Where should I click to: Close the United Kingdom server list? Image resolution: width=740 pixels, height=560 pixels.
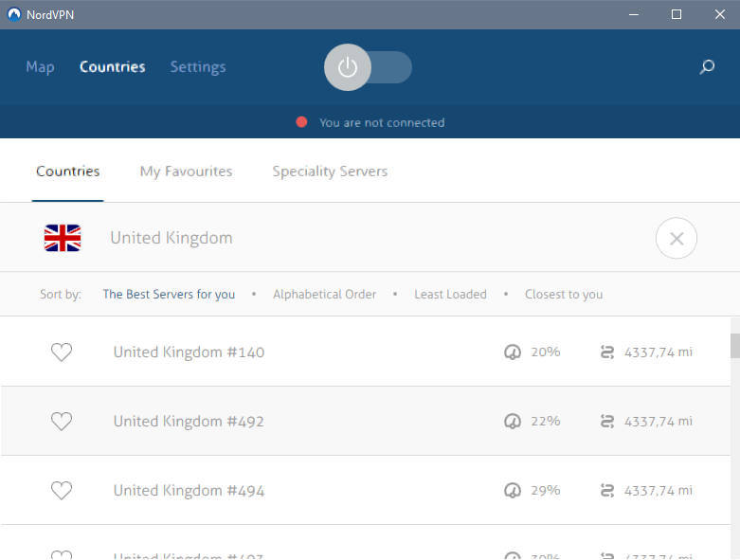pyautogui.click(x=677, y=238)
